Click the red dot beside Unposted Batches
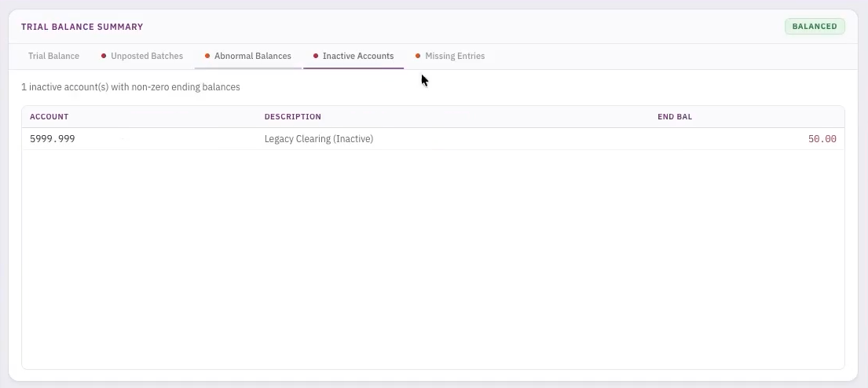 coord(104,56)
